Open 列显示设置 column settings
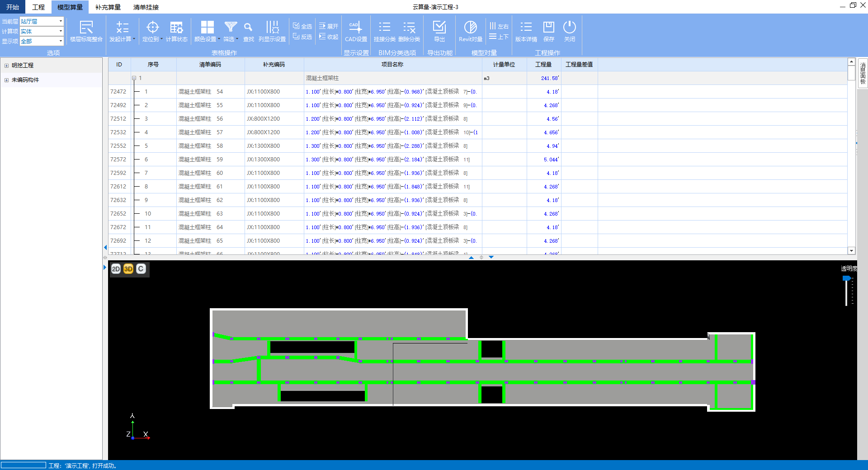This screenshot has height=470, width=868. (272, 31)
